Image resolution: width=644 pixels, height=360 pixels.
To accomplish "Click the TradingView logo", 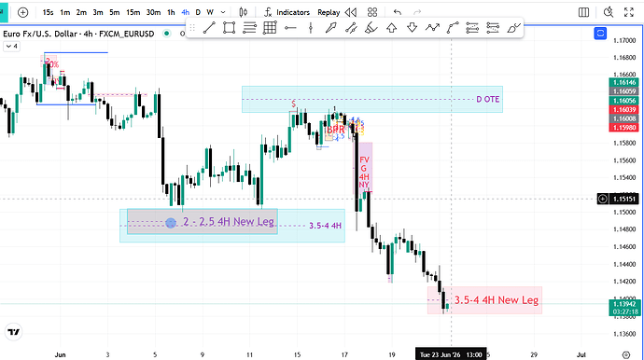I will [14, 332].
